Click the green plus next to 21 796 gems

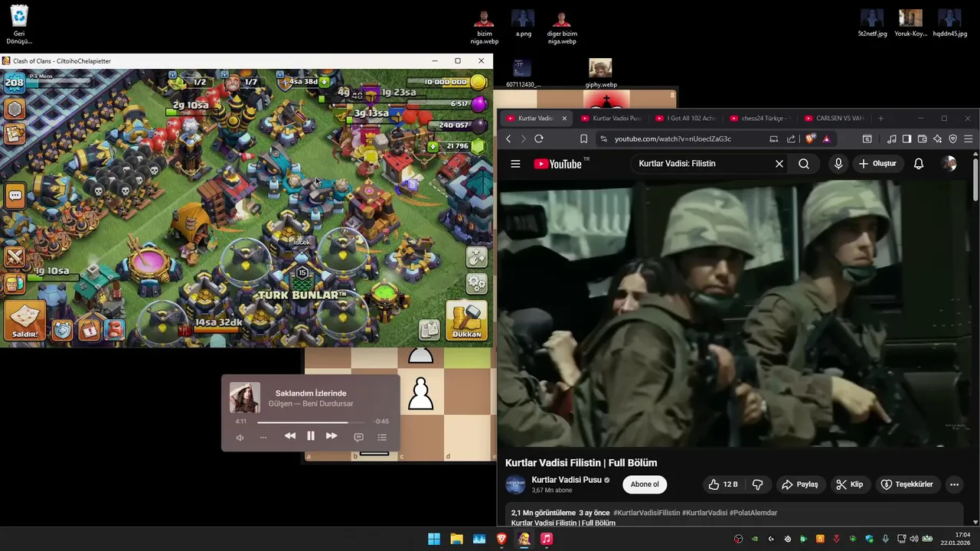[433, 146]
